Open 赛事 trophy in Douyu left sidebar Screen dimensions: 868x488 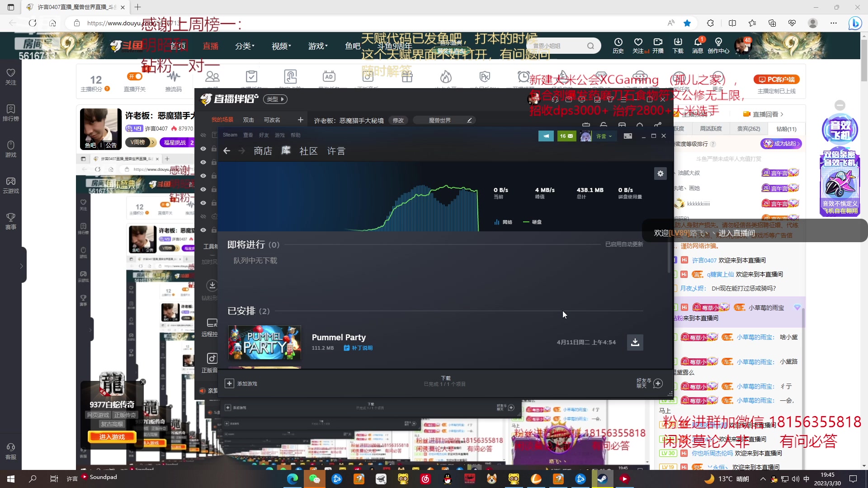click(x=11, y=221)
